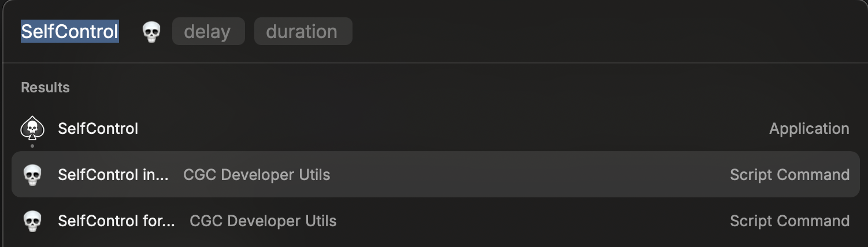Viewport: 868px width, 247px height.
Task: Click the highlighted SelfControl search text
Action: 70,31
